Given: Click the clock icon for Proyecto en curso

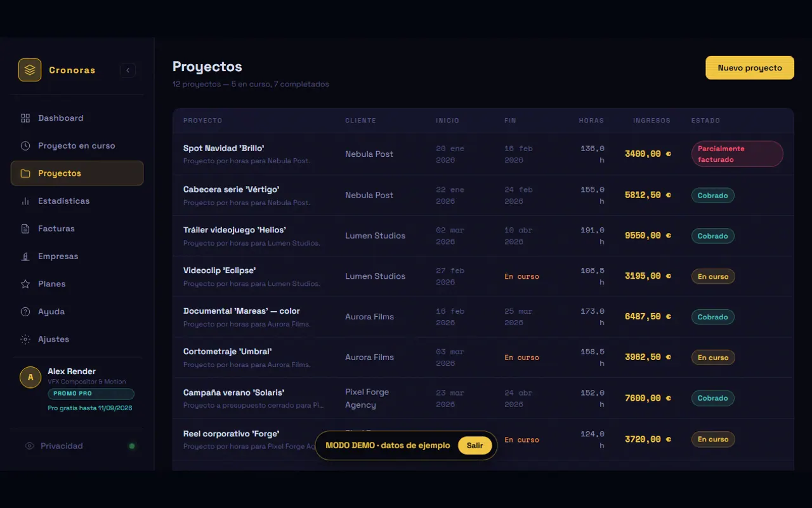Looking at the screenshot, I should click(x=25, y=145).
